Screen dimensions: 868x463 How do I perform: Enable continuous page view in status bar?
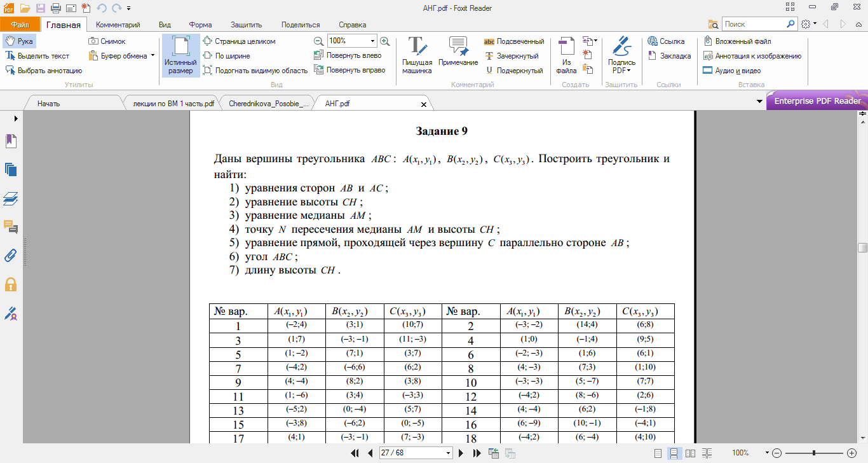(x=675, y=453)
